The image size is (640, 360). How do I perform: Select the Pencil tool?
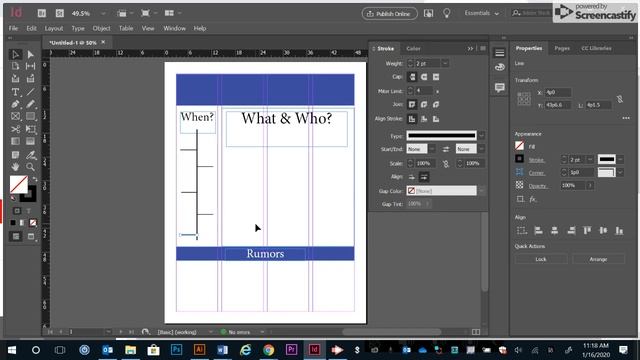(x=30, y=104)
